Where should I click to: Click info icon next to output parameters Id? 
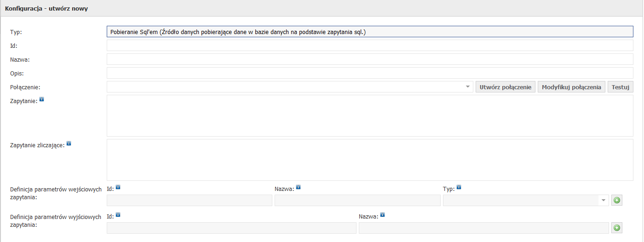[x=118, y=215]
